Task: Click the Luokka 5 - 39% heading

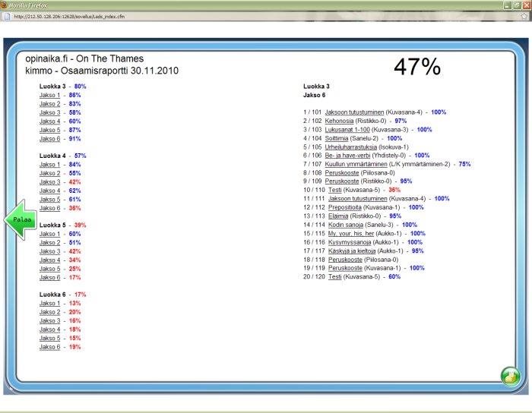Action: (x=62, y=225)
